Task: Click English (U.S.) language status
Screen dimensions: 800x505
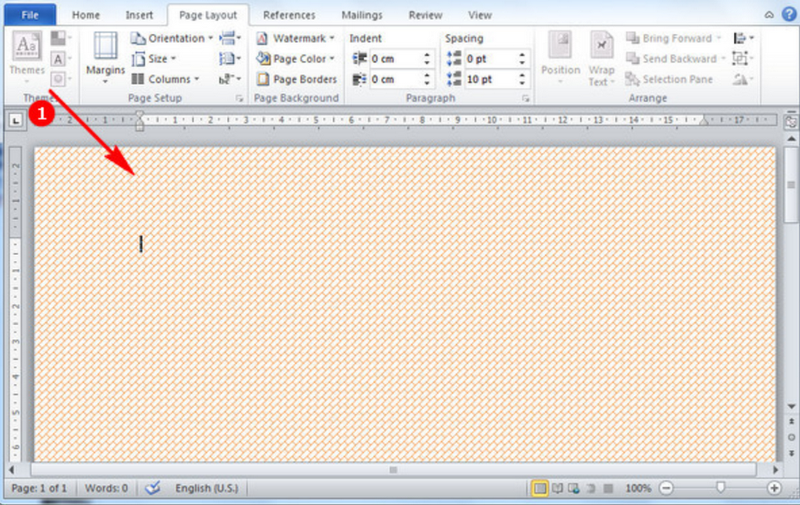Action: point(207,488)
